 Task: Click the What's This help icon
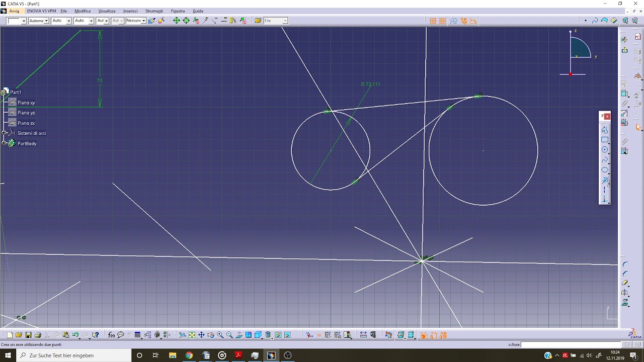[x=95, y=335]
